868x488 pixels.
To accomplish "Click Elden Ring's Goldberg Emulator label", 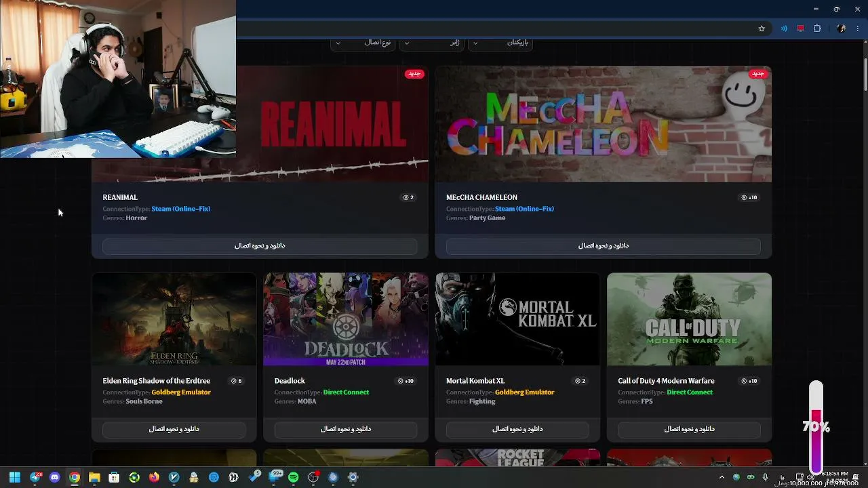I will 181,392.
